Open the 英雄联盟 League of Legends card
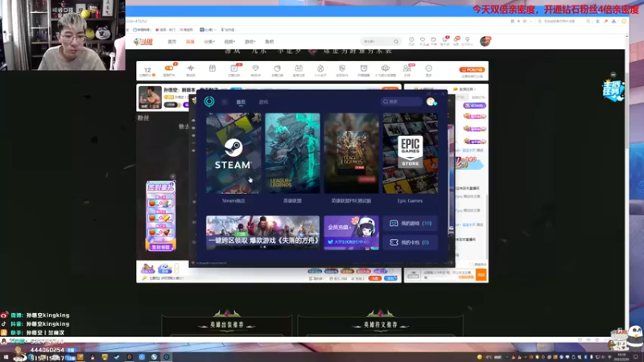The height and width of the screenshot is (362, 644). tap(292, 153)
